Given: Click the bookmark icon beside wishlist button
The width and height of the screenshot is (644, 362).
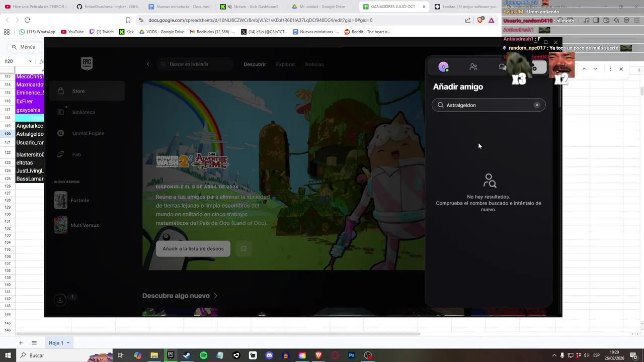Looking at the screenshot, I should 244,249.
